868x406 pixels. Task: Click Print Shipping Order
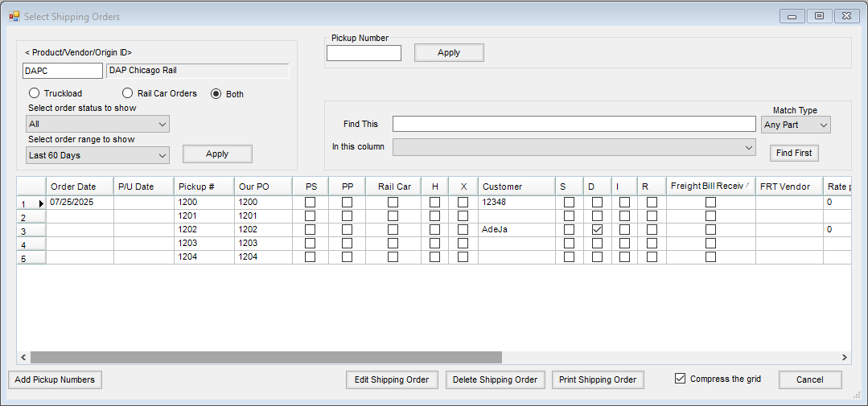[598, 380]
